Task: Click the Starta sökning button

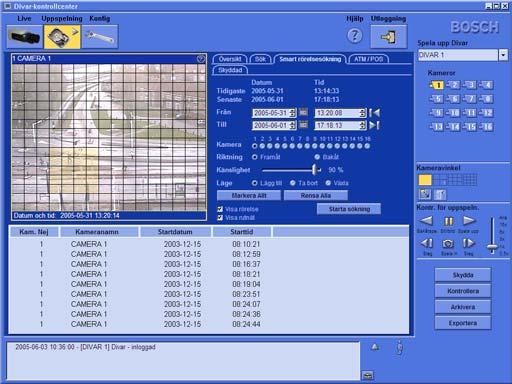Action: coord(349,209)
